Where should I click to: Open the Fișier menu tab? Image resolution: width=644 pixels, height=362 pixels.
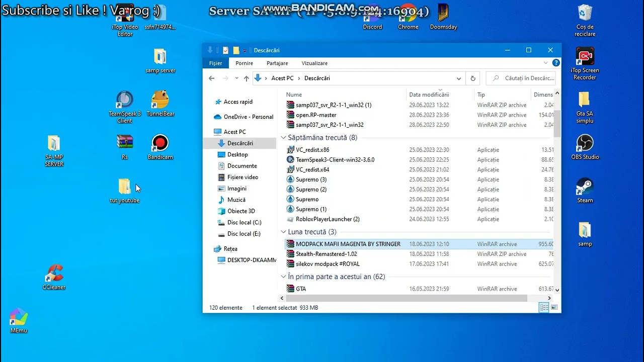point(215,63)
